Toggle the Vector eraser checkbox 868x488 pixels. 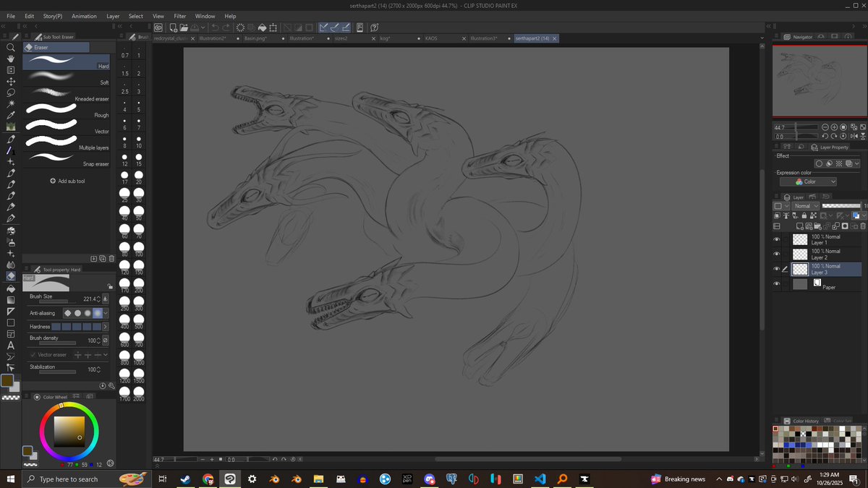[32, 355]
